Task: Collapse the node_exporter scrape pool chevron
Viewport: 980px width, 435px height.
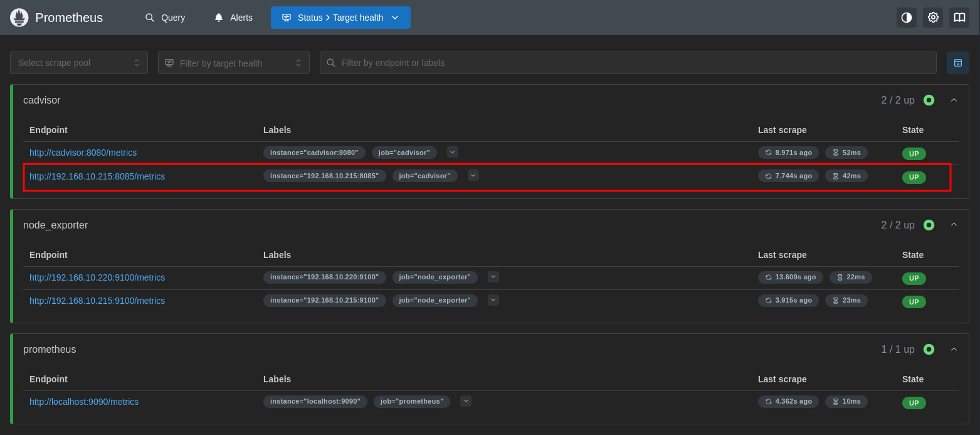Action: click(x=954, y=225)
